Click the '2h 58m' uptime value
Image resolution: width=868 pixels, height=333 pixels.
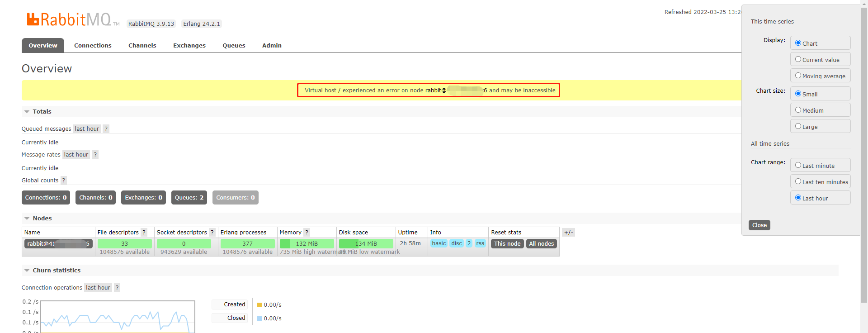click(x=410, y=243)
